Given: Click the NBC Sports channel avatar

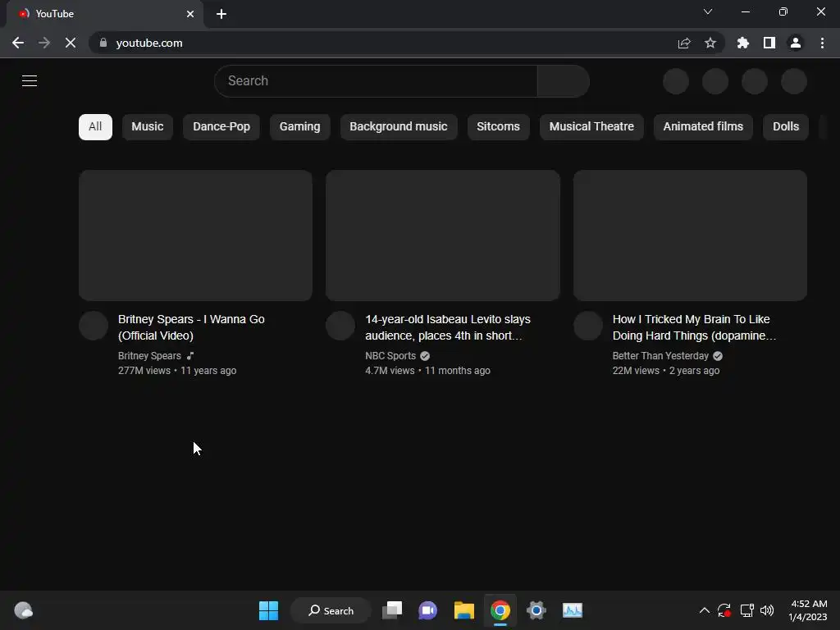Looking at the screenshot, I should (x=340, y=326).
